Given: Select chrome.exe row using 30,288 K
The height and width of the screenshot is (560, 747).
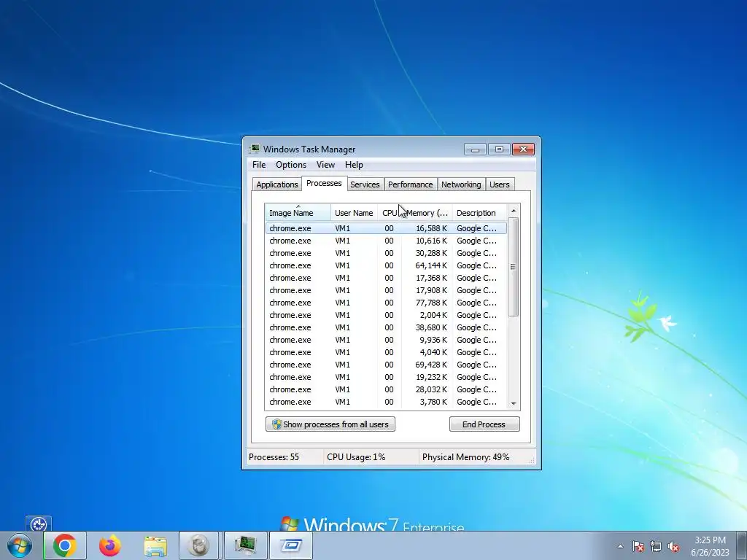Looking at the screenshot, I should [x=386, y=253].
